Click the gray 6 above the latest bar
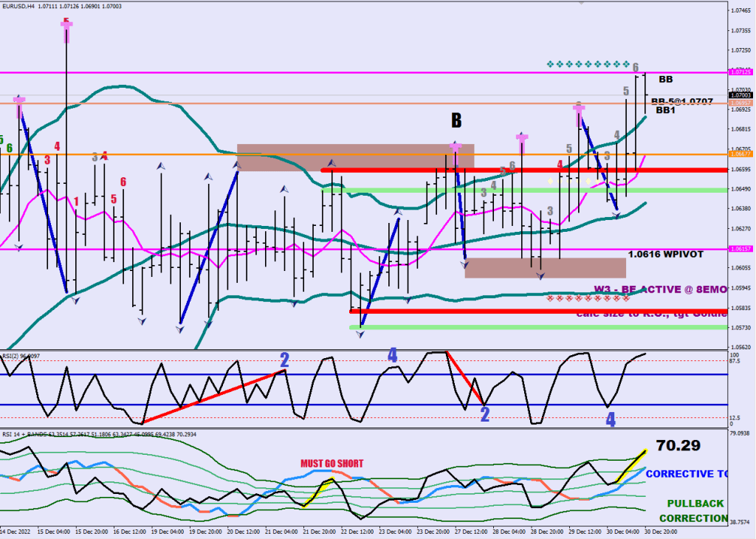The height and width of the screenshot is (539, 756). [x=636, y=67]
